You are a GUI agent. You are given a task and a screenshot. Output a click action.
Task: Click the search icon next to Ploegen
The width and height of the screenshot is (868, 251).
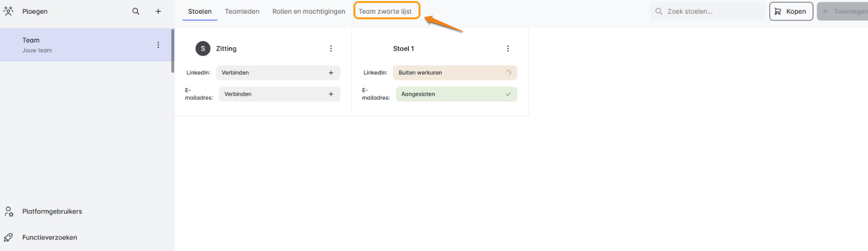coord(136,11)
